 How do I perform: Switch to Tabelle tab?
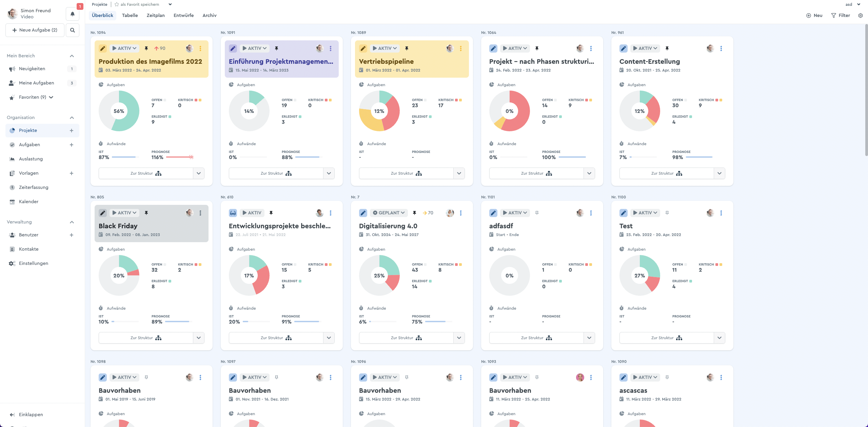tap(130, 16)
